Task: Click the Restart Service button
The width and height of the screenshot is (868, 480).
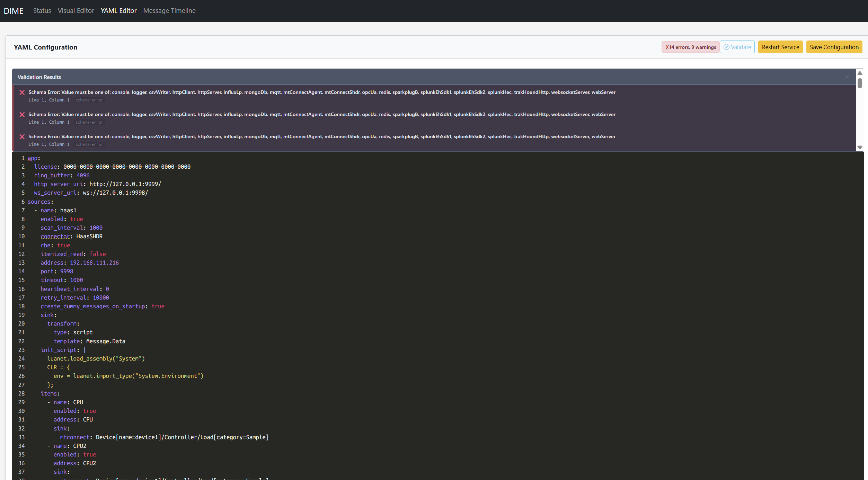Action: (780, 47)
